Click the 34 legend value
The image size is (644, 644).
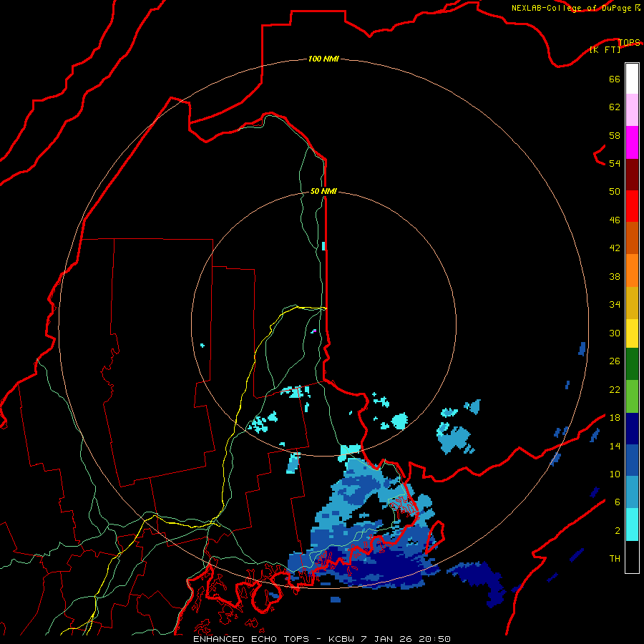point(615,304)
